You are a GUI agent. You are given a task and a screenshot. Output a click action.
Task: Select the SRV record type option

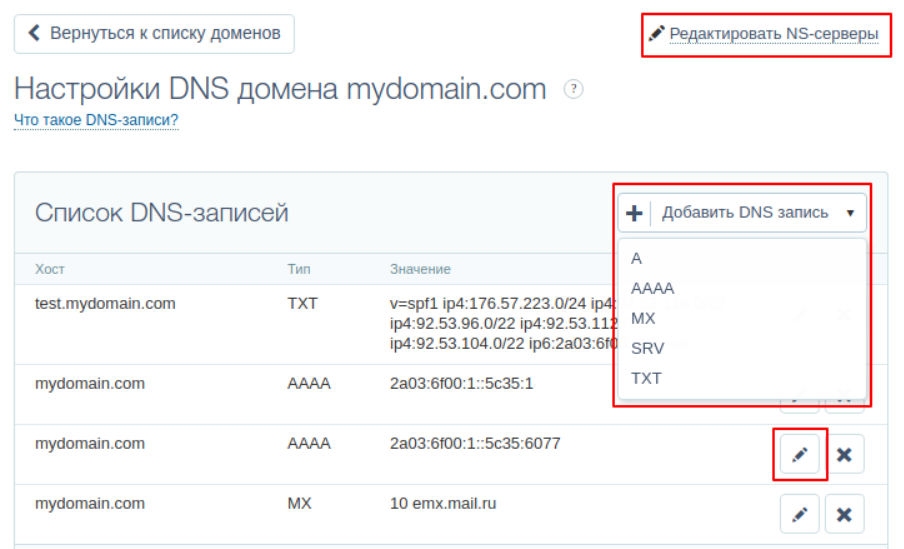point(647,348)
